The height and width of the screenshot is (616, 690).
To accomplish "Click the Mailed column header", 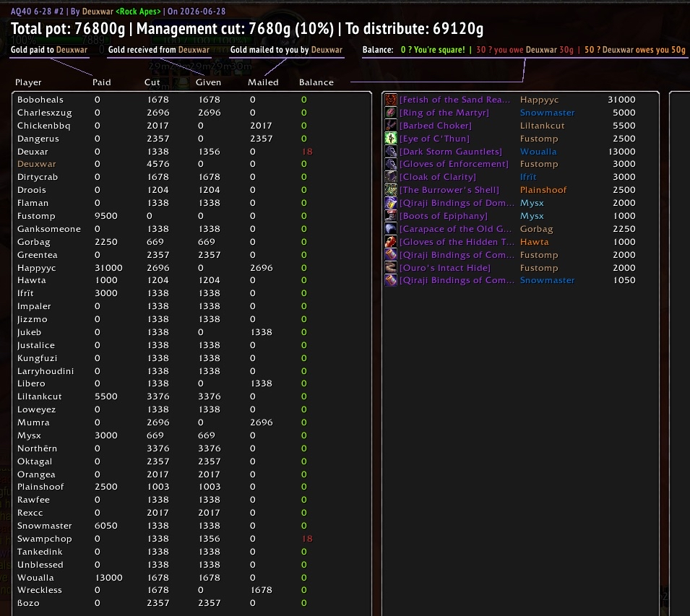I will [x=263, y=82].
